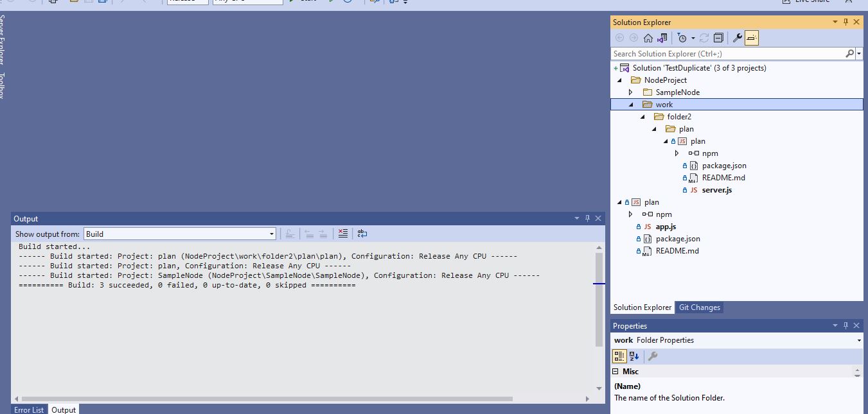Refresh the Solution Explorer view

click(x=704, y=37)
